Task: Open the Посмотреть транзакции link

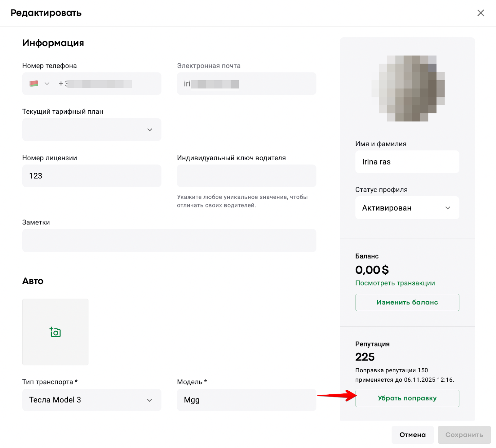Action: pyautogui.click(x=395, y=283)
